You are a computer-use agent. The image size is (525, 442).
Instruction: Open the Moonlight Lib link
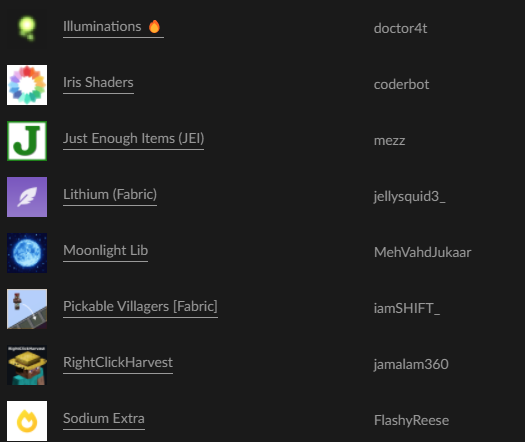click(x=105, y=250)
